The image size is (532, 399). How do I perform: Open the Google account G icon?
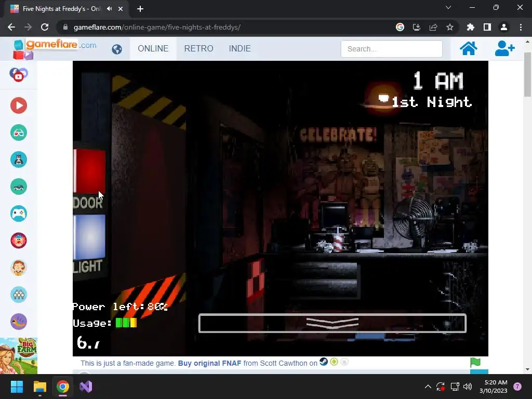400,27
